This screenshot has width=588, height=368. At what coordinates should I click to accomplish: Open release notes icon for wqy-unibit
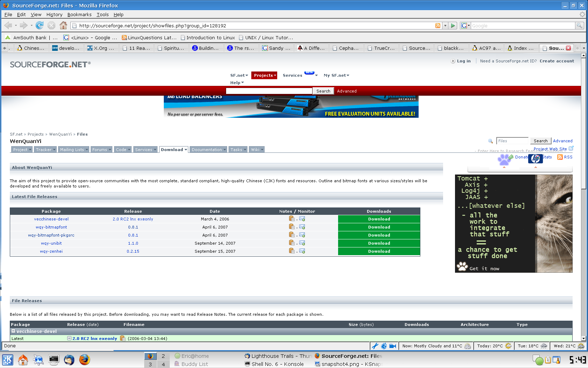(292, 243)
